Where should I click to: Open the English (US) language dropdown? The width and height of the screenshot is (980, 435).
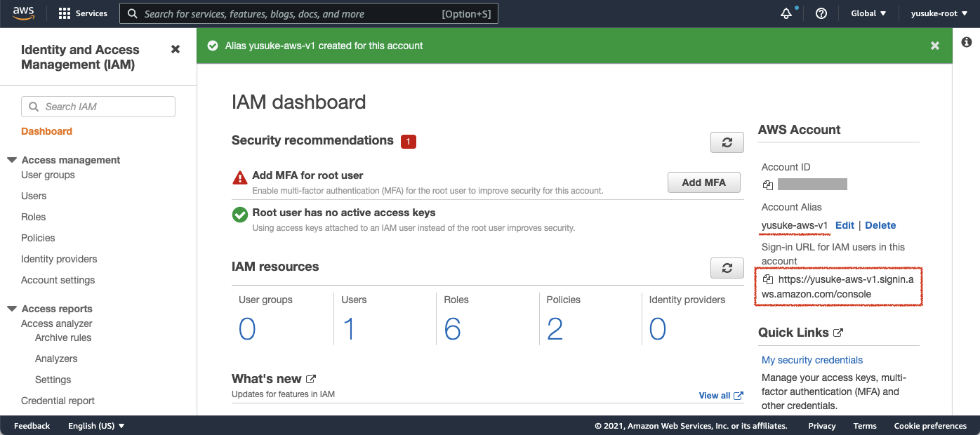[x=96, y=426]
